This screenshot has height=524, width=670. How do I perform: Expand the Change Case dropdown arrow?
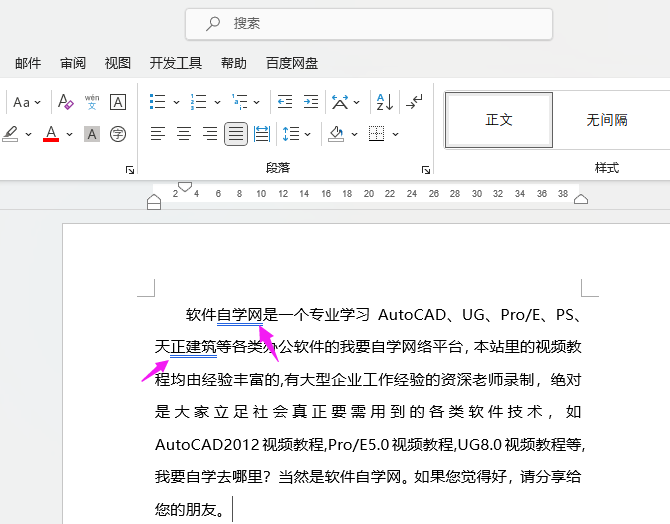38,103
